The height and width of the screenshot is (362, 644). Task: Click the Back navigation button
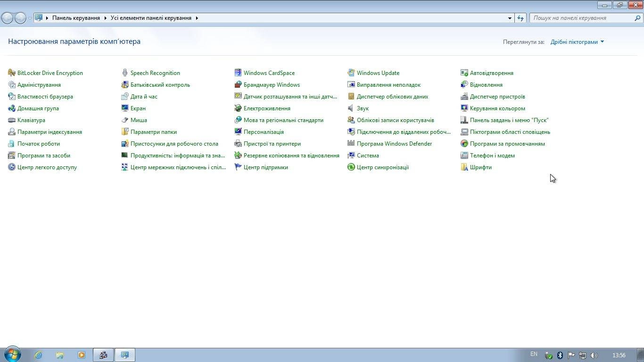click(7, 18)
